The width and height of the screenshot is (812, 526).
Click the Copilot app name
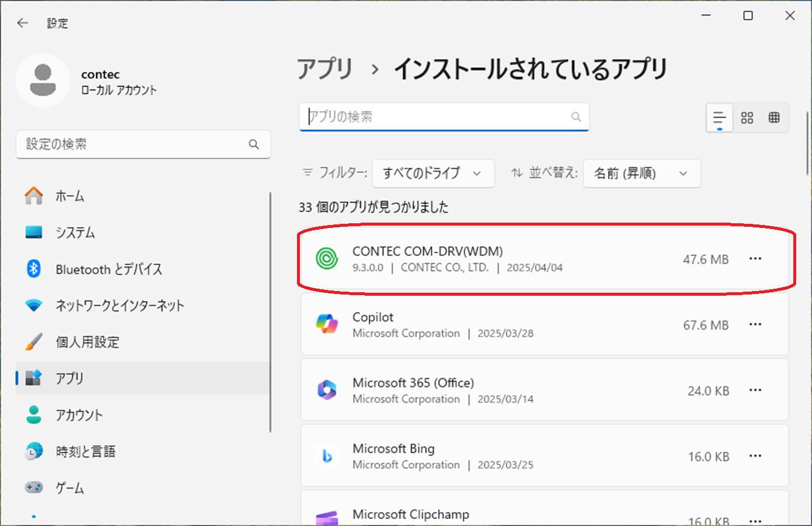click(373, 317)
